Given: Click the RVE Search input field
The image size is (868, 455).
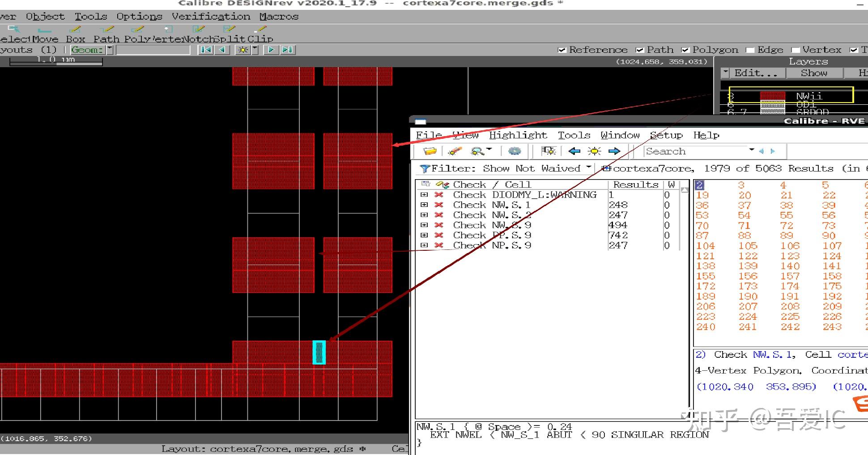Looking at the screenshot, I should click(696, 151).
